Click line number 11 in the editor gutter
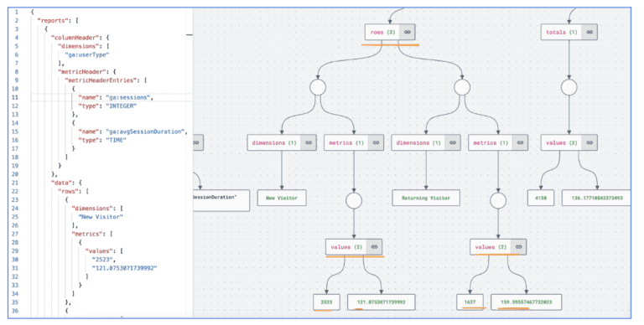This screenshot has width=644, height=325. coord(15,98)
